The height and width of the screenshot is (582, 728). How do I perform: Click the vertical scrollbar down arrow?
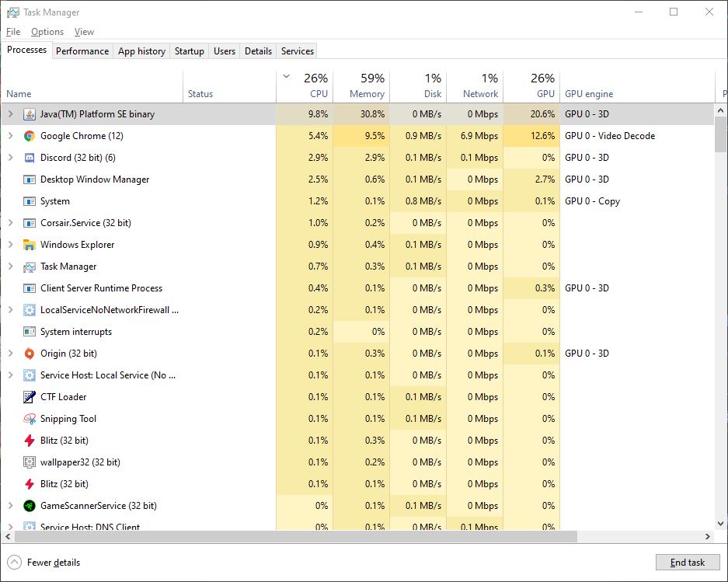pyautogui.click(x=720, y=522)
